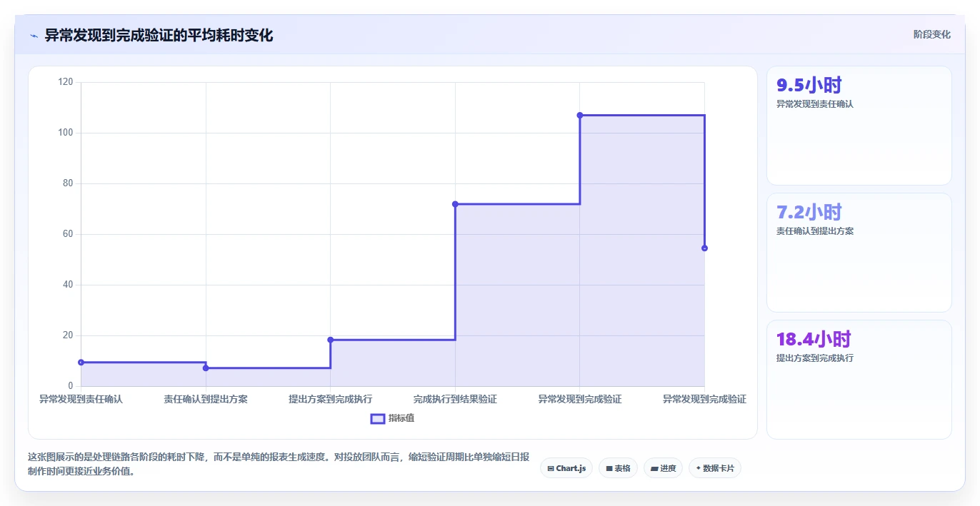The height and width of the screenshot is (506, 980).
Task: Click x-axis label 完成执行到结果验证
Action: pos(455,399)
